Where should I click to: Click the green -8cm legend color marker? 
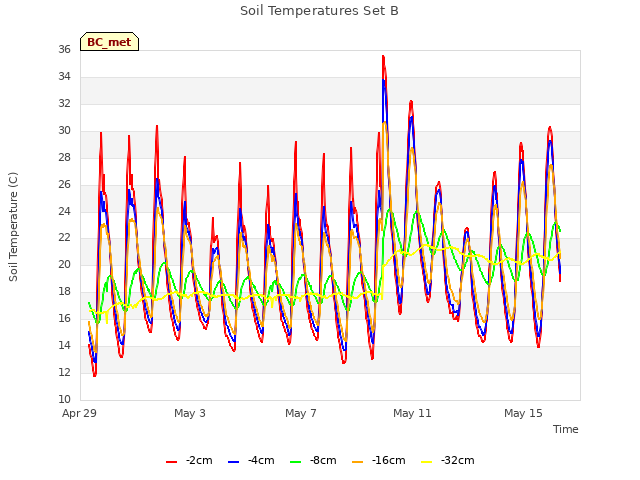click(x=296, y=462)
